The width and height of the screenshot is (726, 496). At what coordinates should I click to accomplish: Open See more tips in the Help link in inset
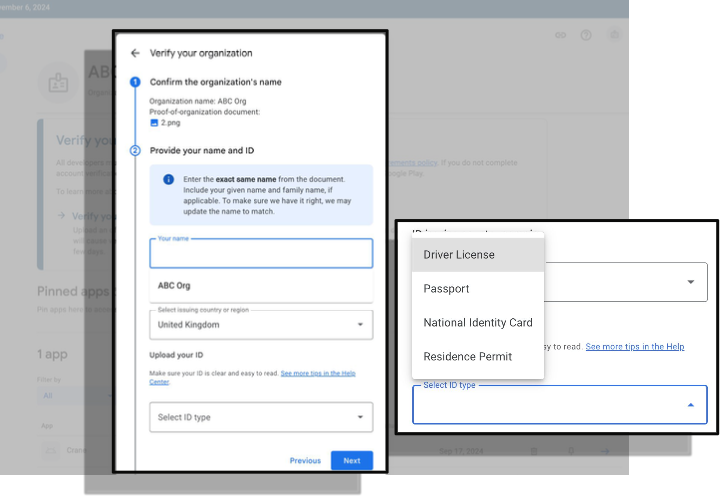(635, 346)
